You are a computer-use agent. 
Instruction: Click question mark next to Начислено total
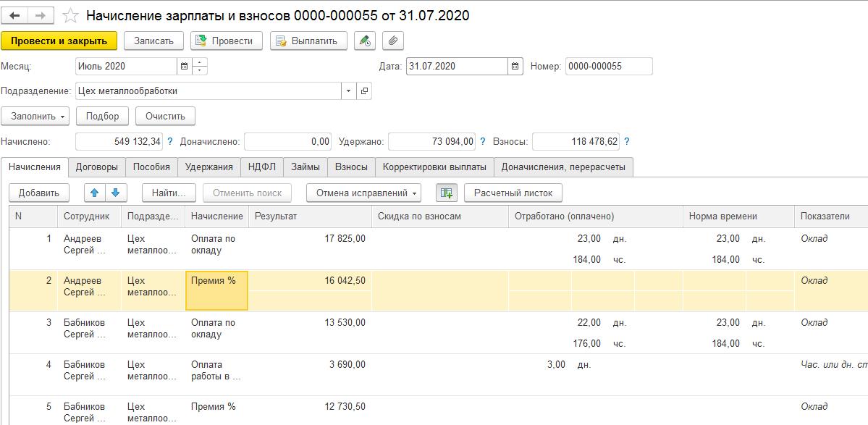pos(170,142)
